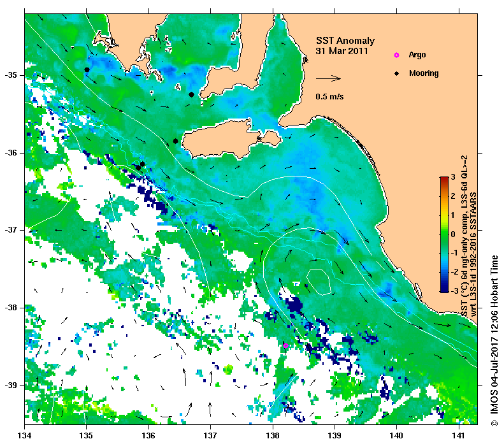Click the latitude label '-35'
Screen dimensions: 504x446
[11, 75]
